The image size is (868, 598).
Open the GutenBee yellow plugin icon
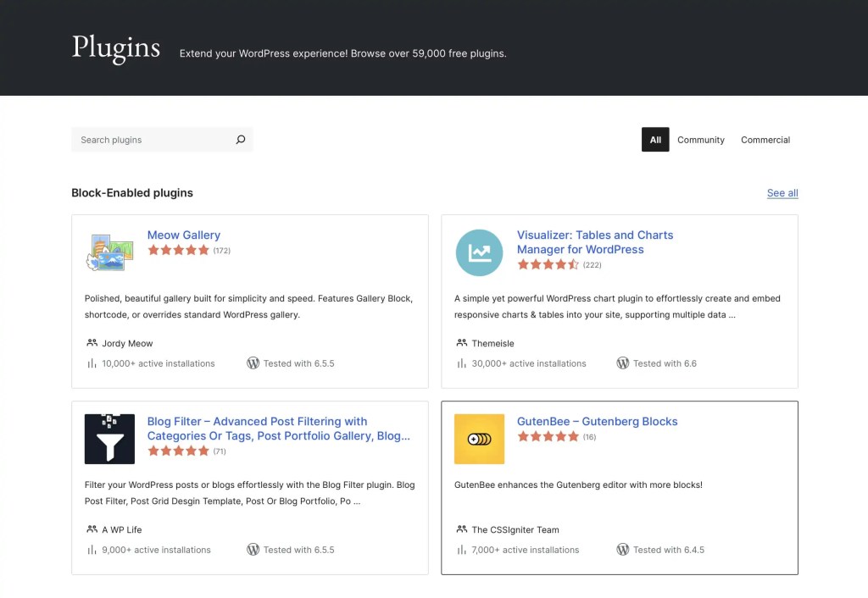[479, 439]
